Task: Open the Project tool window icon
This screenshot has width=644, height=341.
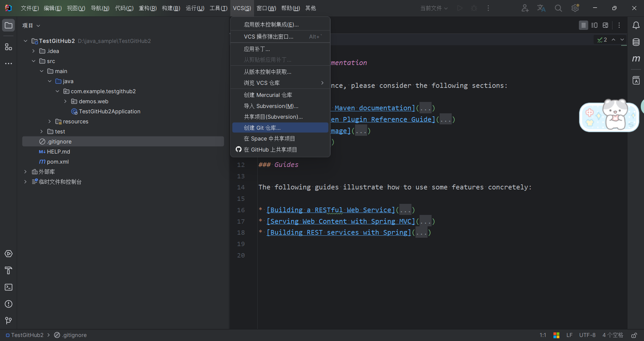Action: [9, 25]
